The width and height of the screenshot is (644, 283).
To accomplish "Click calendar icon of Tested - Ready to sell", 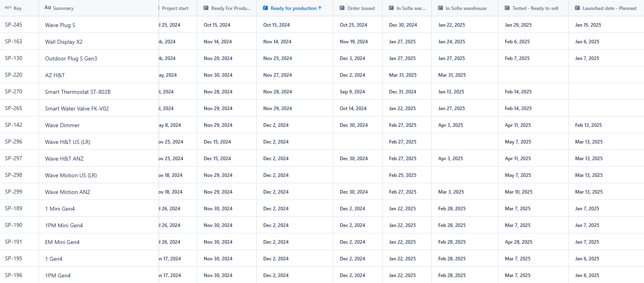I will [507, 8].
